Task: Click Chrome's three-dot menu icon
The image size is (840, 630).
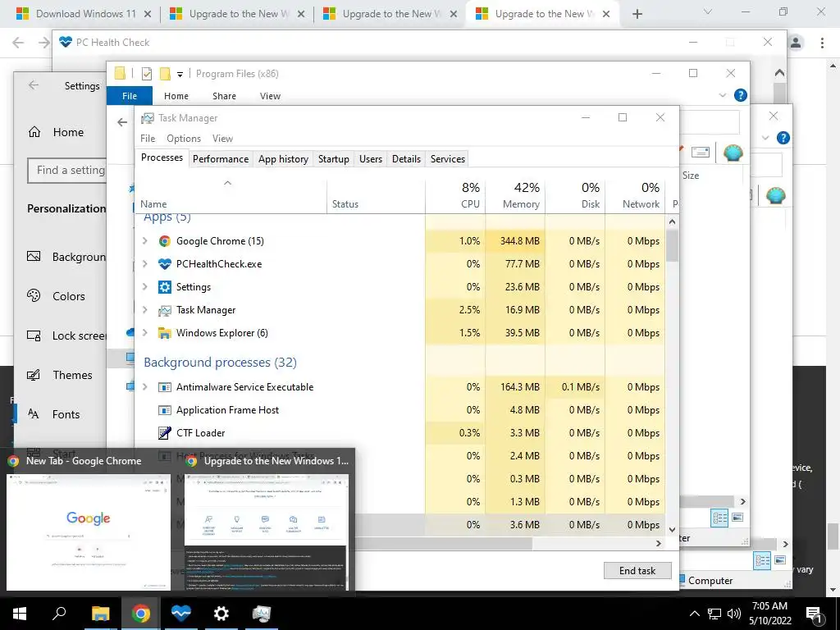Action: click(822, 43)
